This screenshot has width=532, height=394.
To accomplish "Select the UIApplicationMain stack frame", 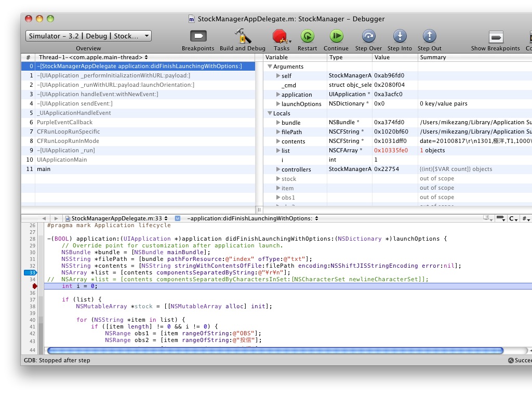I will click(138, 160).
